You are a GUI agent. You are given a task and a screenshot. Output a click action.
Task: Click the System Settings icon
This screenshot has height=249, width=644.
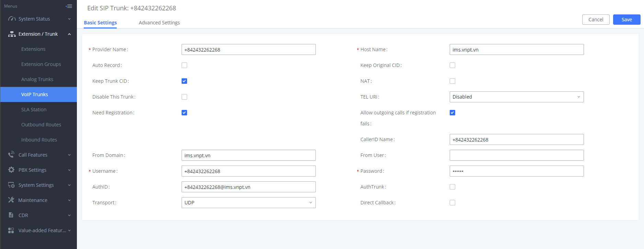pos(11,185)
